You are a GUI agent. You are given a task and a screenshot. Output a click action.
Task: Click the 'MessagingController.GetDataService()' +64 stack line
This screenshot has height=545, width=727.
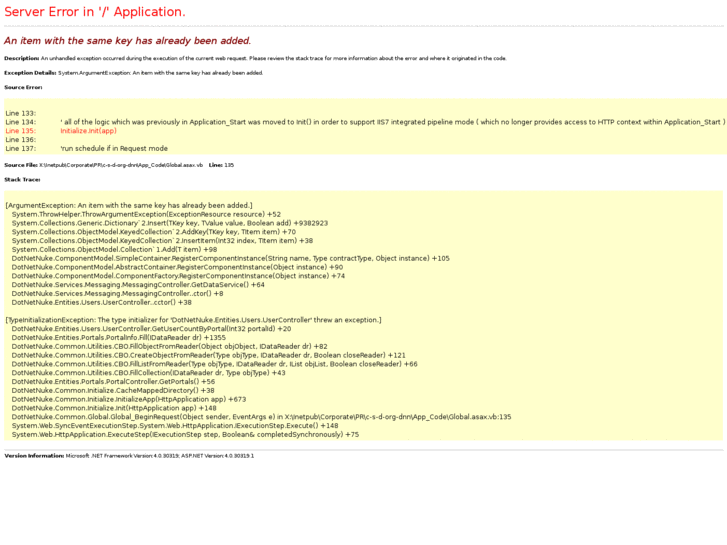[138, 285]
